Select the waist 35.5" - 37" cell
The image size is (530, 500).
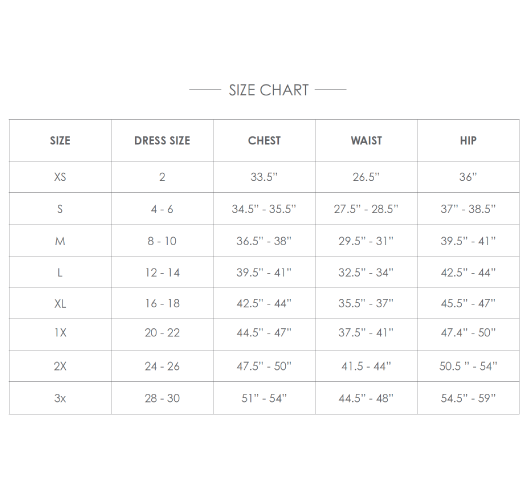tap(366, 303)
